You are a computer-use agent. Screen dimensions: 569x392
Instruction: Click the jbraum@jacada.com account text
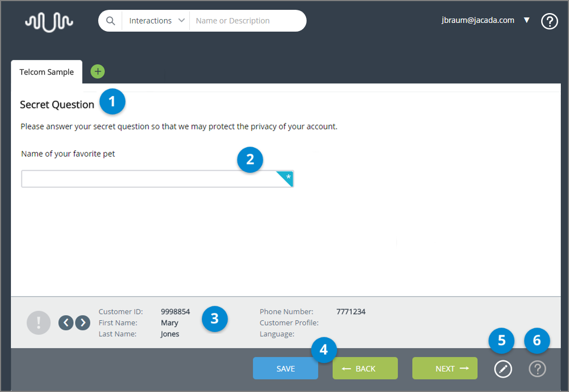(x=477, y=20)
